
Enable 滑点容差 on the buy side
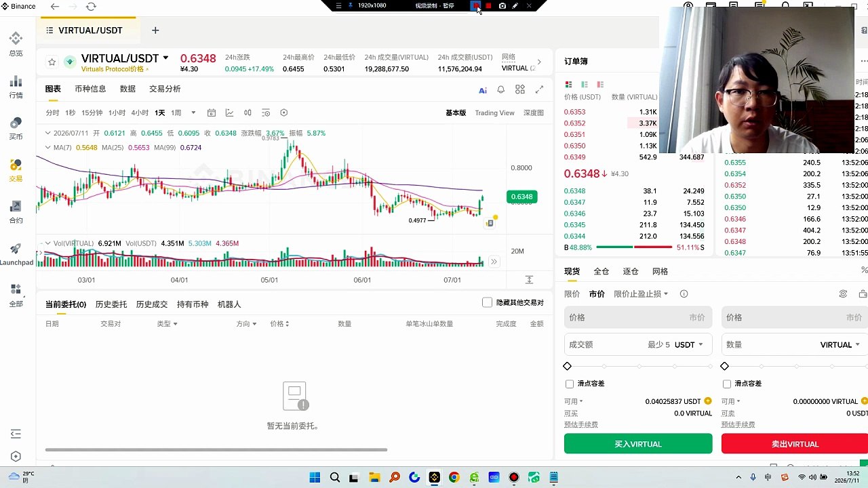click(570, 384)
